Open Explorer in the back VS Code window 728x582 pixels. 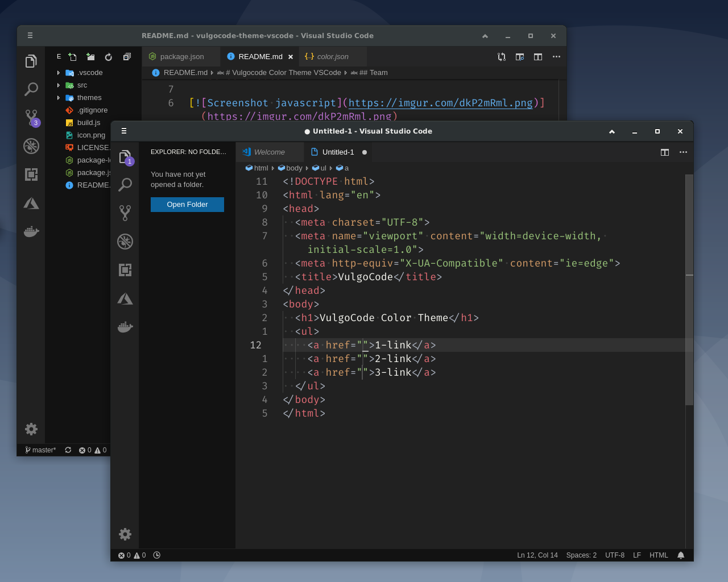click(31, 61)
